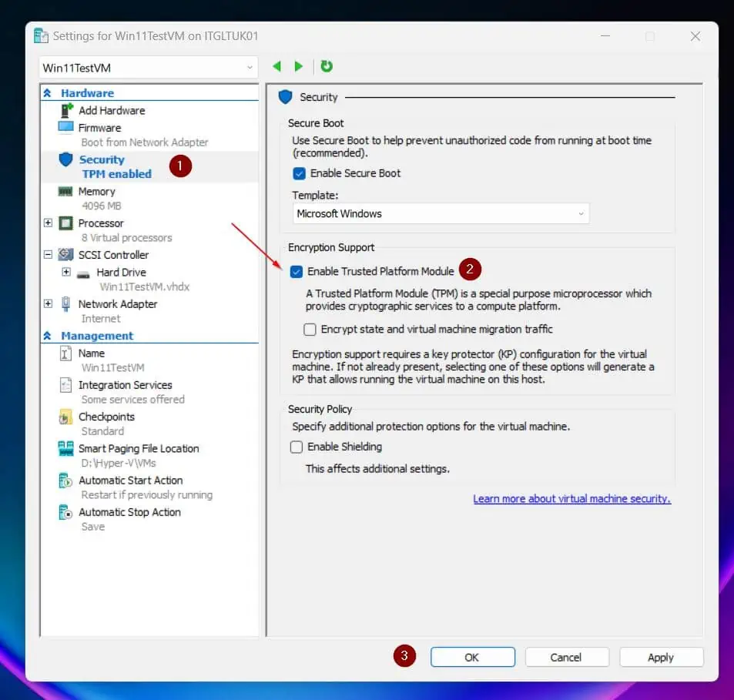Select the Security TPM enabled item
Image resolution: width=734 pixels, height=700 pixels.
[x=149, y=166]
